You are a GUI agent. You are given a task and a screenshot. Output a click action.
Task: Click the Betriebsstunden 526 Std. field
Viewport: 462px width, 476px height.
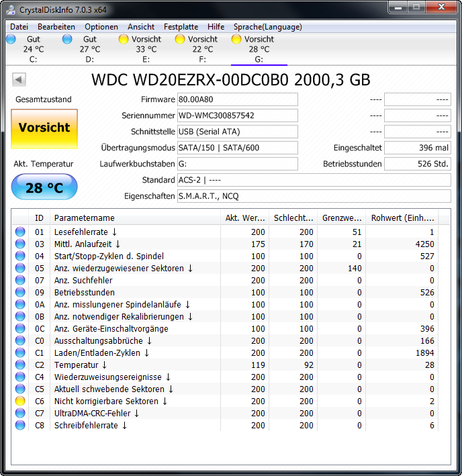click(x=418, y=164)
